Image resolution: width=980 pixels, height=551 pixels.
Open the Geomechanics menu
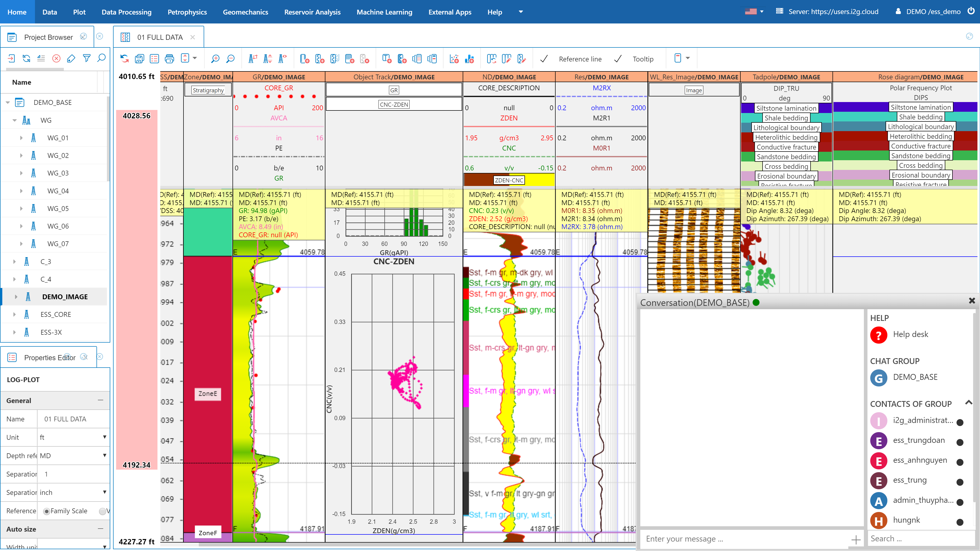coord(245,12)
